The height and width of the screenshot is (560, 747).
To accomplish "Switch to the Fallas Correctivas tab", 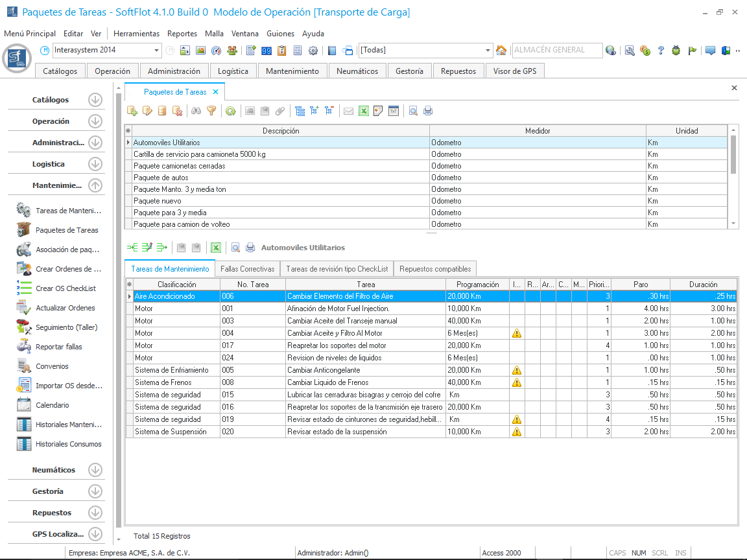I will (247, 269).
